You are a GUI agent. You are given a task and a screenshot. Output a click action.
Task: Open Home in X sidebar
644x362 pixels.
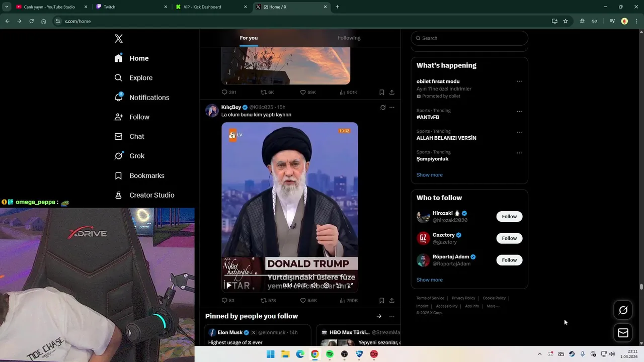[x=132, y=58]
